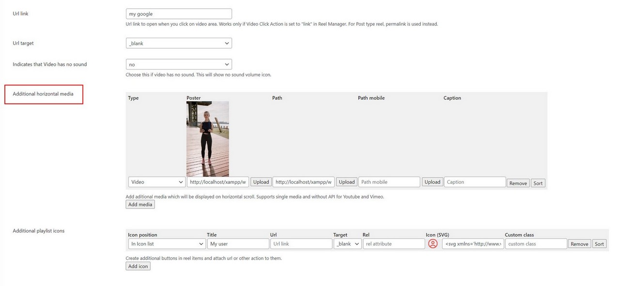Click Upload button next to Path mobile field
Image resolution: width=644 pixels, height=286 pixels.
coord(432,182)
